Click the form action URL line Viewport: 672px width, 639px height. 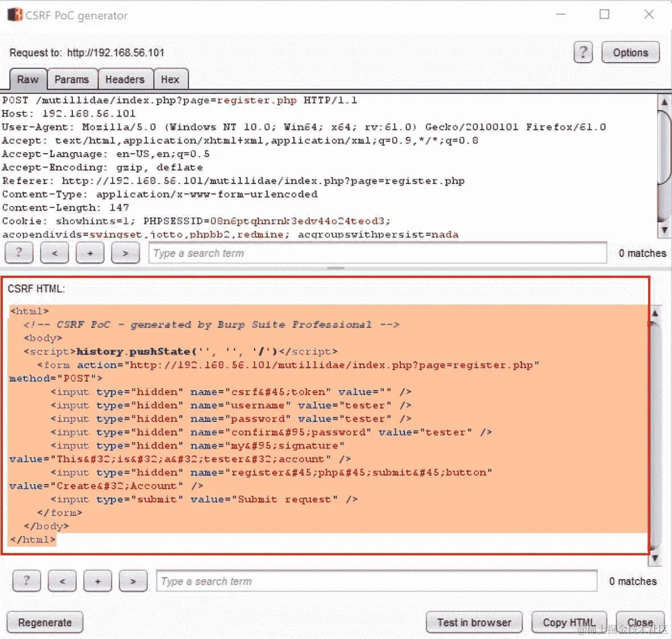[288, 365]
